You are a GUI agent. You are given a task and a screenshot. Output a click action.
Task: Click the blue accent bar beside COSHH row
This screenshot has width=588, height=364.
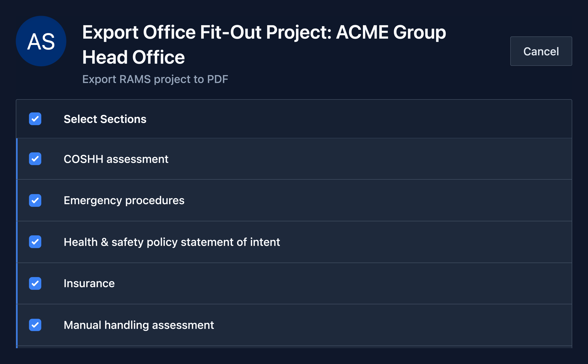tap(17, 159)
